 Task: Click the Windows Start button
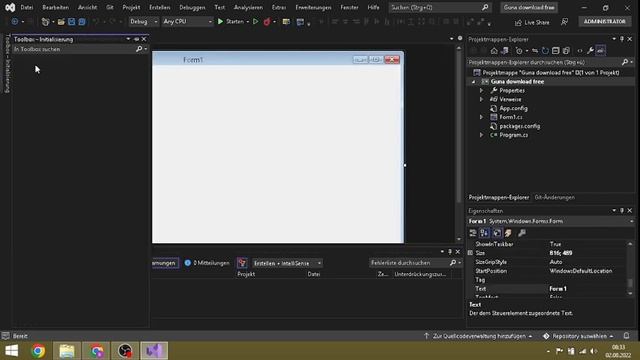point(11,351)
